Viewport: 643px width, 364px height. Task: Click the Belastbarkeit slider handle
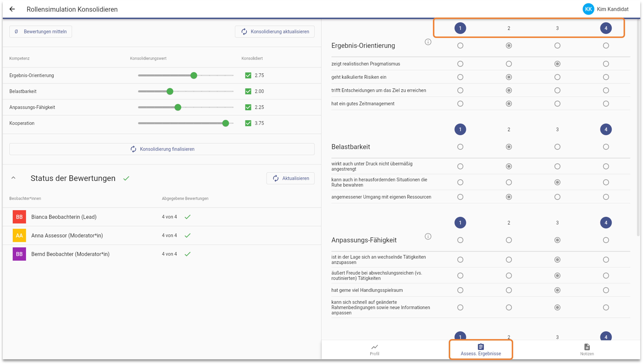click(x=170, y=91)
